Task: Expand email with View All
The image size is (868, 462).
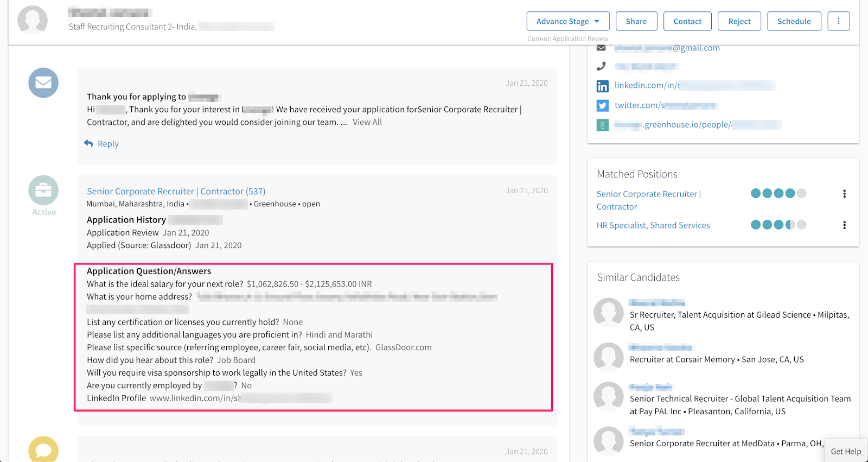Action: point(367,122)
